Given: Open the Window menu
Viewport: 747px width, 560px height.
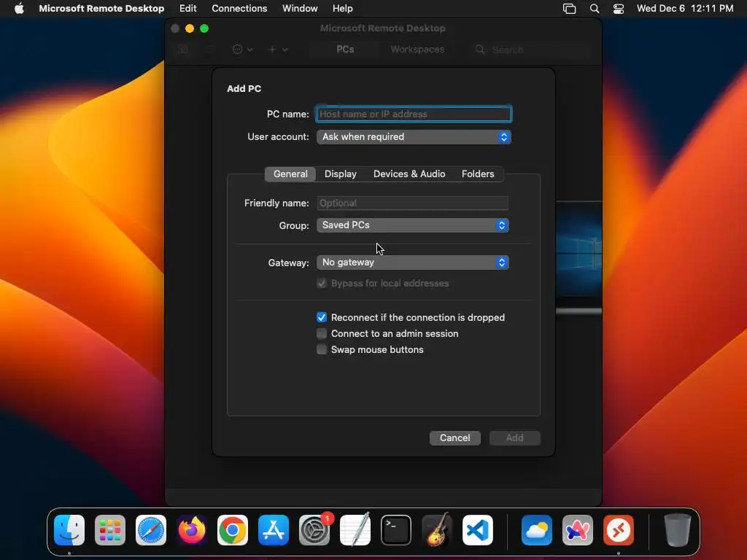Looking at the screenshot, I should (x=300, y=9).
